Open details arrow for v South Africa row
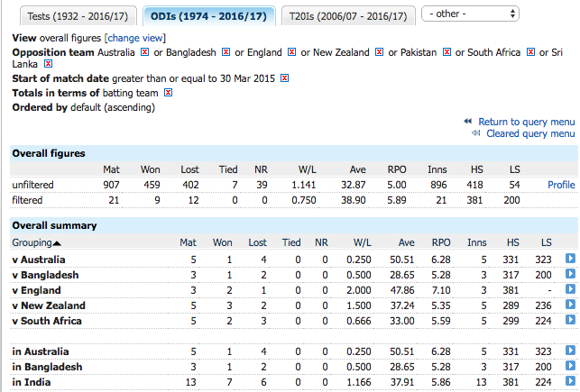Viewport: 580px width, 392px height. (570, 320)
